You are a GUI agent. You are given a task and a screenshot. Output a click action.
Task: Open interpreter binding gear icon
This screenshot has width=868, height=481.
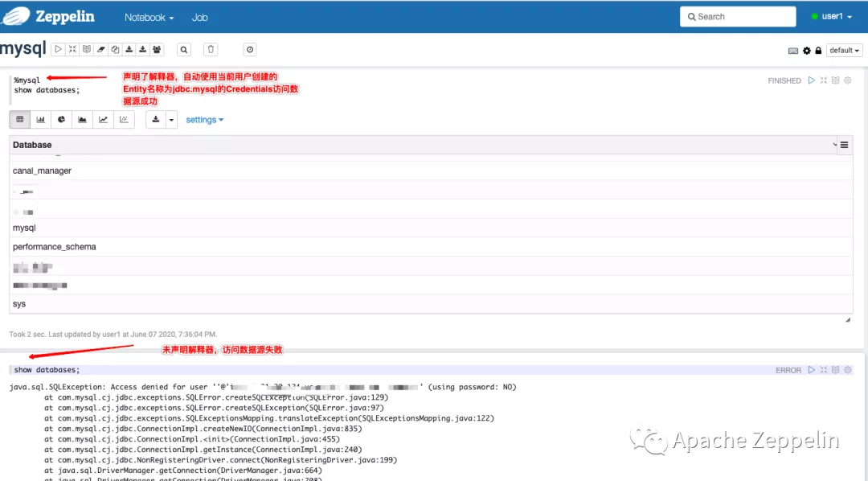point(807,51)
